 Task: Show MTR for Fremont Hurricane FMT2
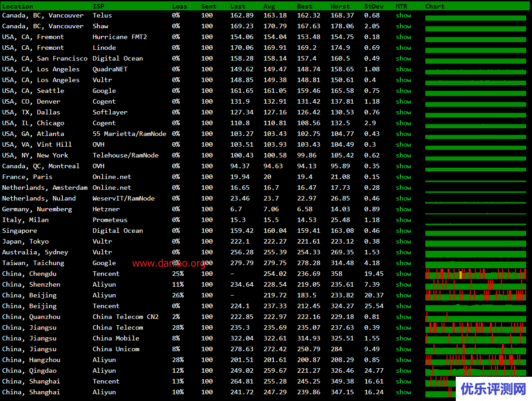coord(403,37)
